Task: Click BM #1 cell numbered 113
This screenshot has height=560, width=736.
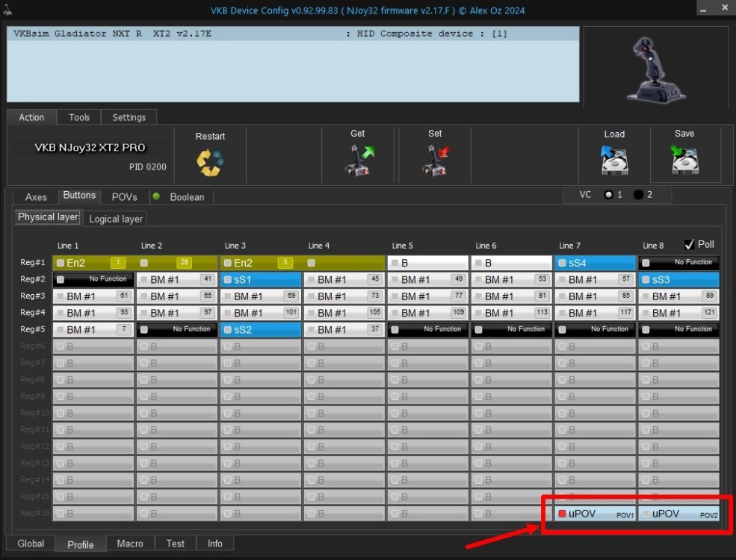Action: [x=511, y=313]
